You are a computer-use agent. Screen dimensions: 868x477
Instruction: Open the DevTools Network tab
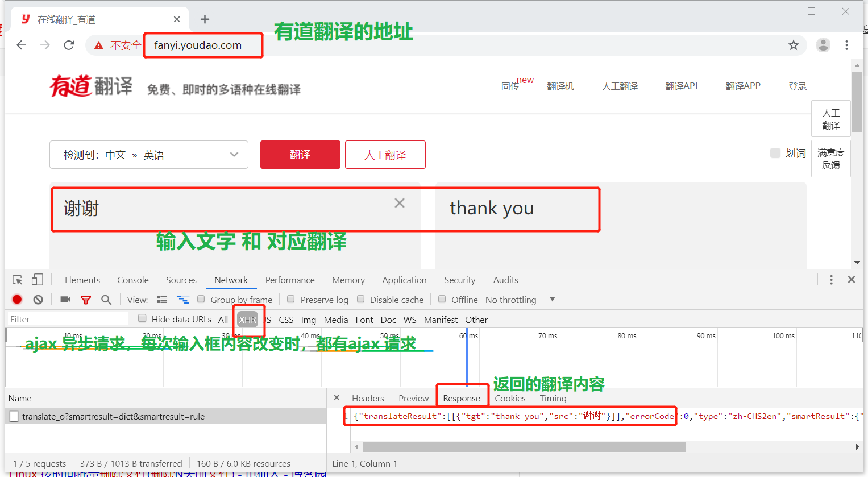[x=231, y=280]
